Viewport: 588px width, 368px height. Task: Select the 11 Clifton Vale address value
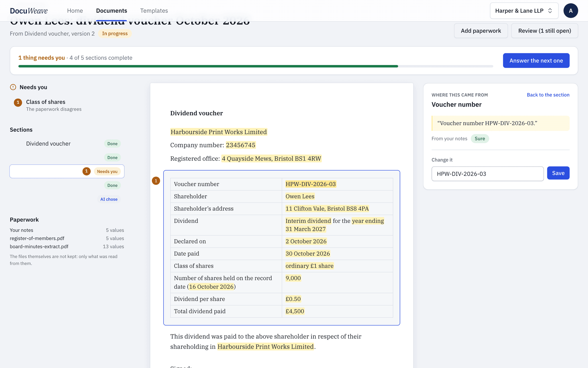point(327,209)
